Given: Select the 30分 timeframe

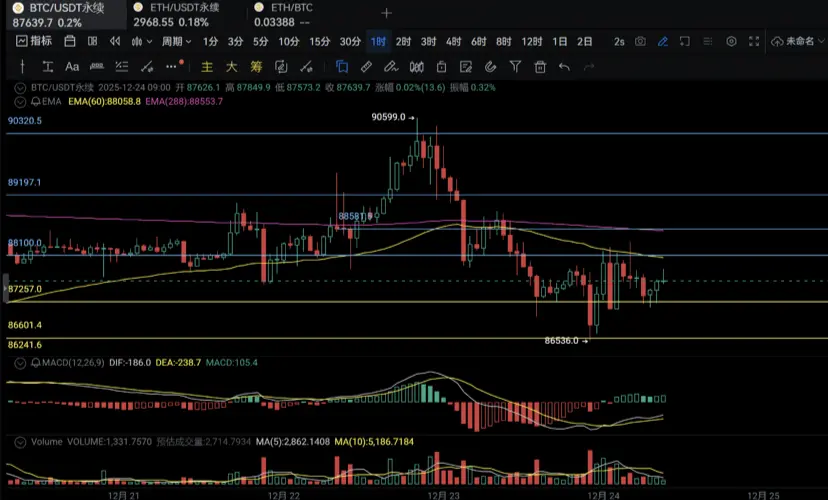Looking at the screenshot, I should click(x=350, y=41).
